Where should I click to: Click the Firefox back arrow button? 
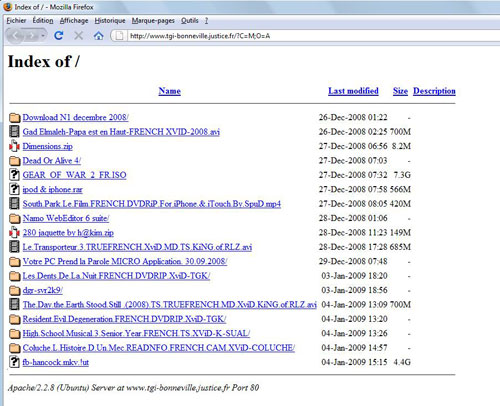15,35
